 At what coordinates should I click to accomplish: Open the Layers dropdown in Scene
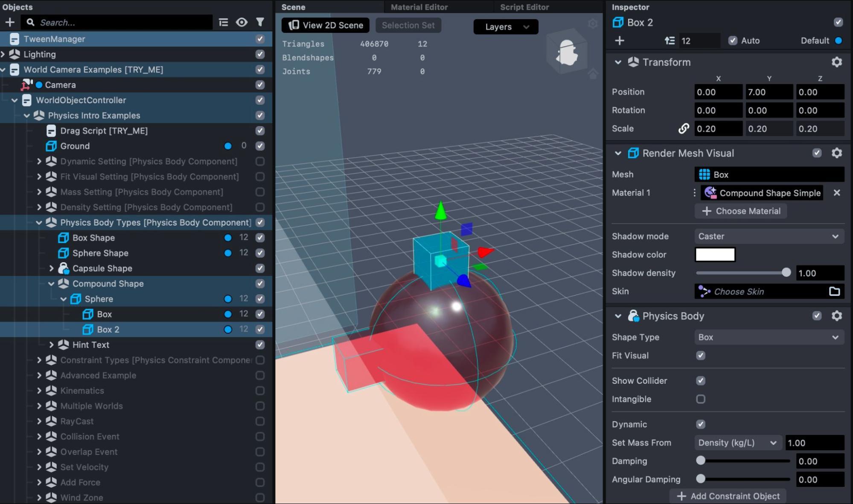pos(506,27)
